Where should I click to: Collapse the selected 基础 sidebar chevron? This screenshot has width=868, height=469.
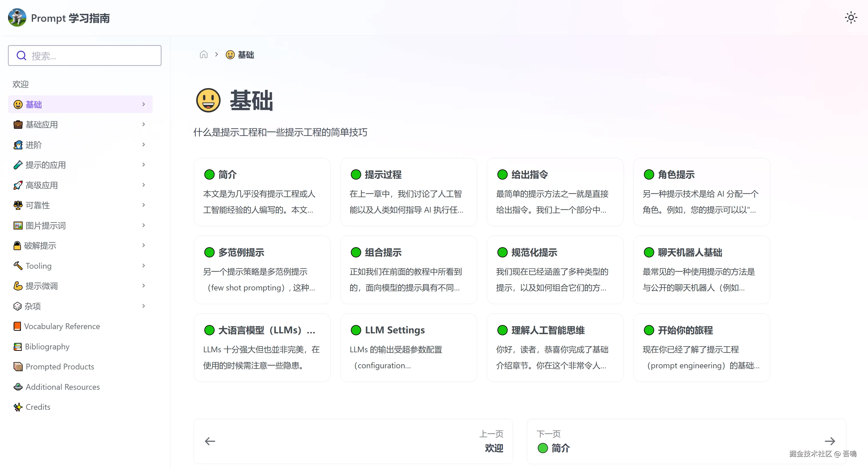144,104
